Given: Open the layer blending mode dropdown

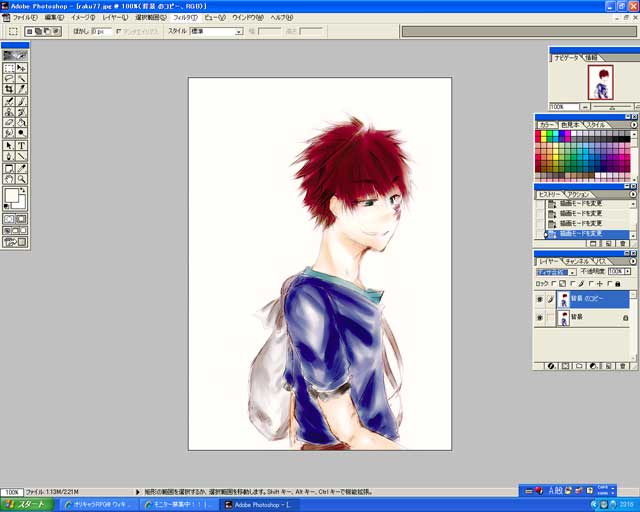Looking at the screenshot, I should point(556,272).
